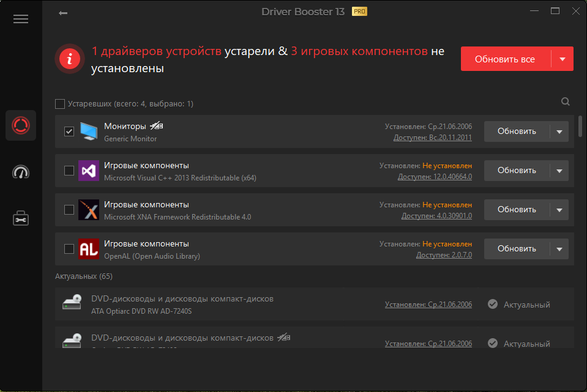Open dropdown arrow for XNA Framework update
The height and width of the screenshot is (392, 587).
pos(559,210)
